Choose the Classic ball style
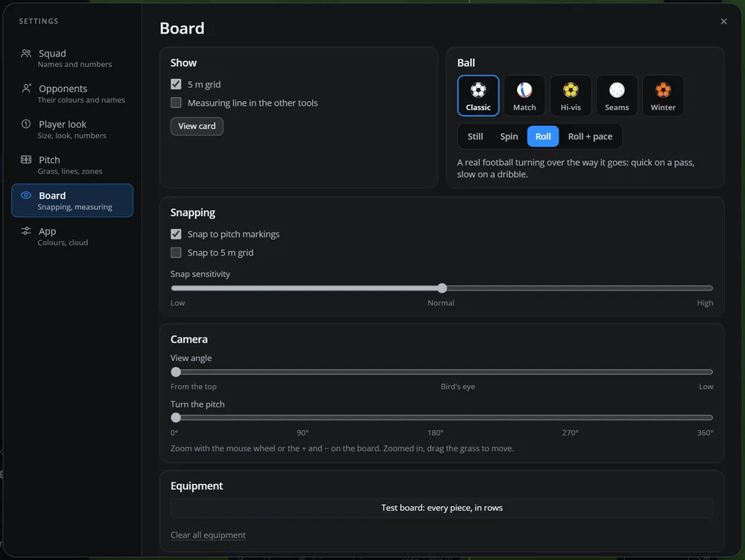 [x=478, y=95]
